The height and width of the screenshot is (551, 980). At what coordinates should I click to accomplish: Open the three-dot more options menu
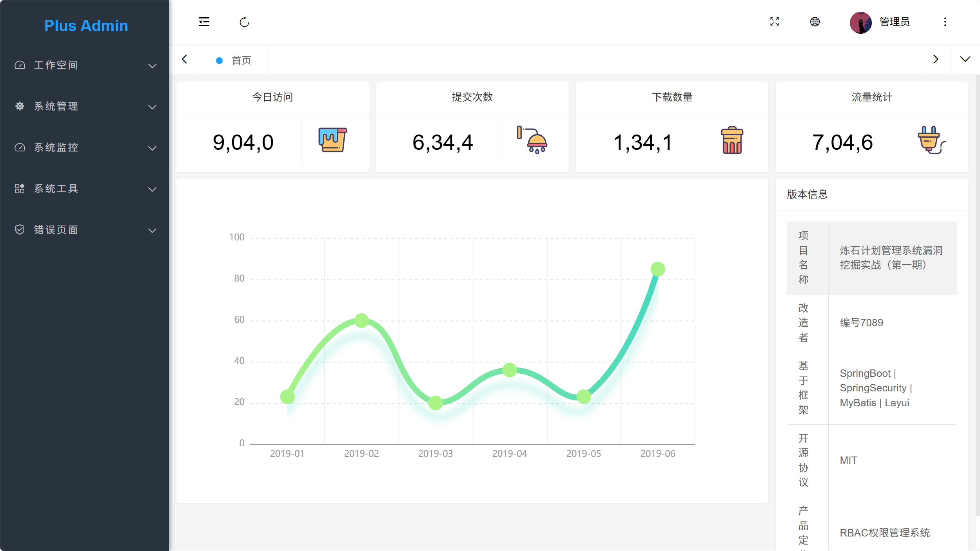coord(945,22)
